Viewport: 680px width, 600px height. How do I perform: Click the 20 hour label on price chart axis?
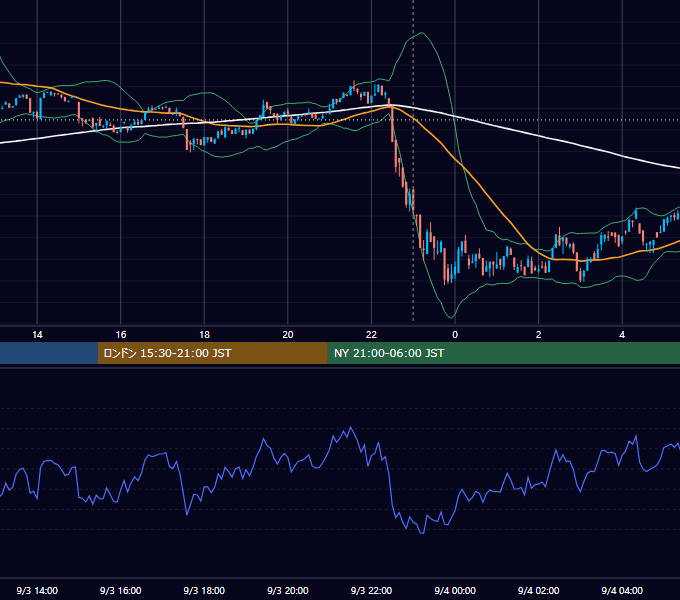point(288,335)
